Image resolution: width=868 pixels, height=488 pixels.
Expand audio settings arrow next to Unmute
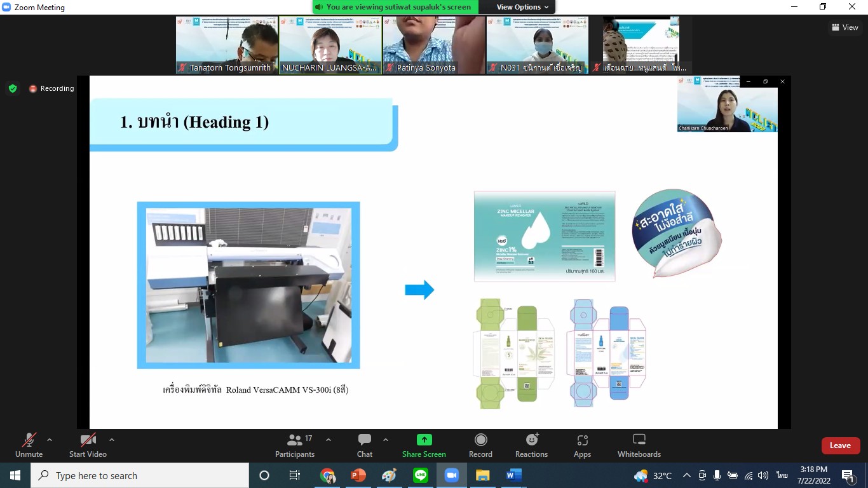(x=50, y=440)
